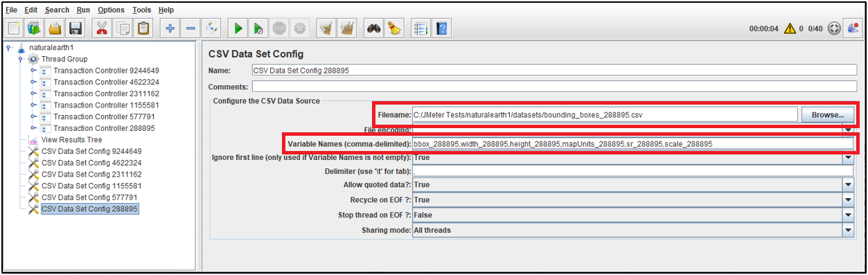The height and width of the screenshot is (275, 868).
Task: Open the Search menu
Action: click(x=57, y=10)
